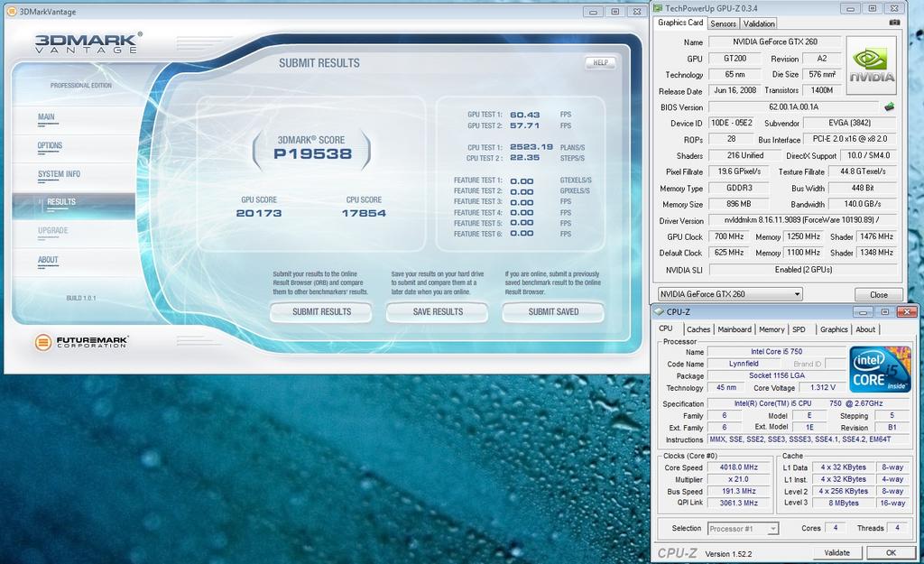Click the Code Name value Lynnfield

[x=744, y=364]
